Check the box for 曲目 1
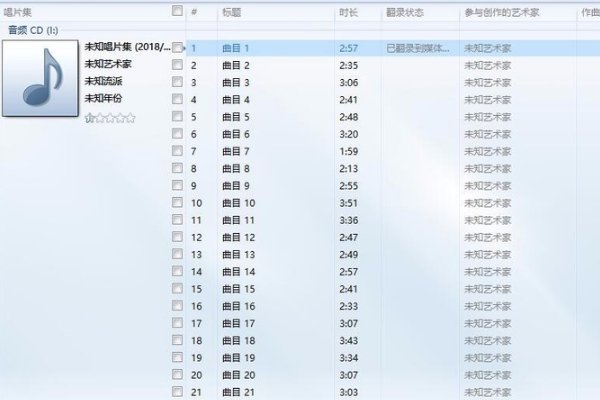The height and width of the screenshot is (400, 600). click(177, 47)
